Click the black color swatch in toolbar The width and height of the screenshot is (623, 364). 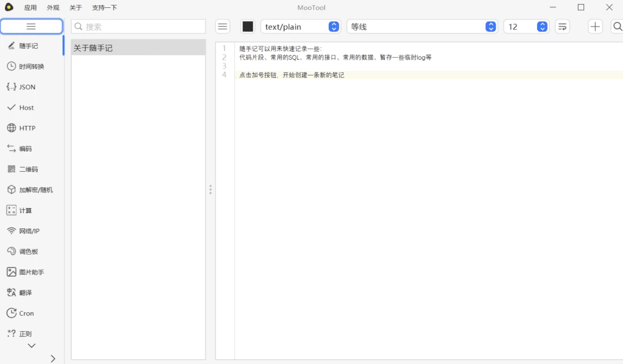point(247,27)
